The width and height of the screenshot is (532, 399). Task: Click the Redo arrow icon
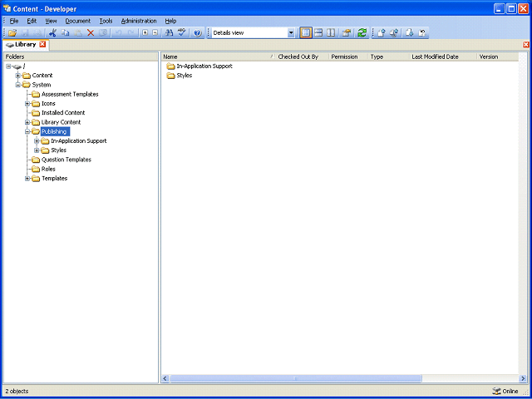(x=131, y=33)
